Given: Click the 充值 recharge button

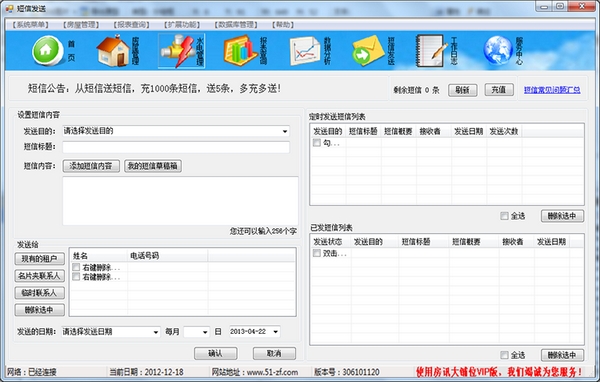Looking at the screenshot, I should click(499, 90).
